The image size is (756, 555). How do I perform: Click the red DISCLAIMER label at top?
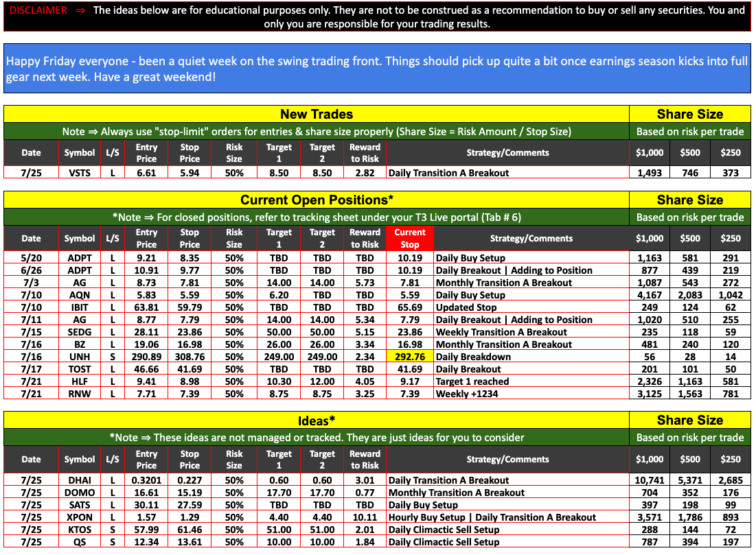pos(39,10)
